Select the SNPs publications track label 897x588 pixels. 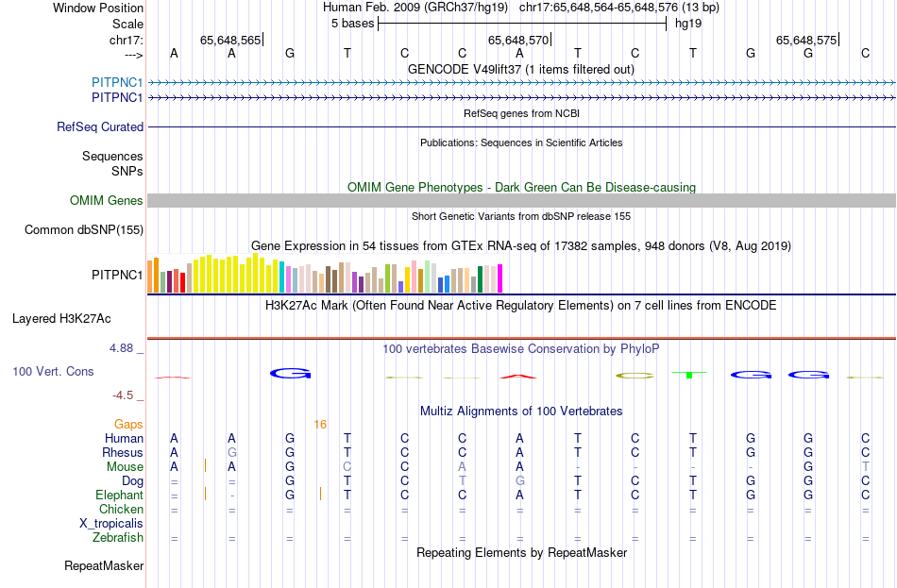point(127,171)
